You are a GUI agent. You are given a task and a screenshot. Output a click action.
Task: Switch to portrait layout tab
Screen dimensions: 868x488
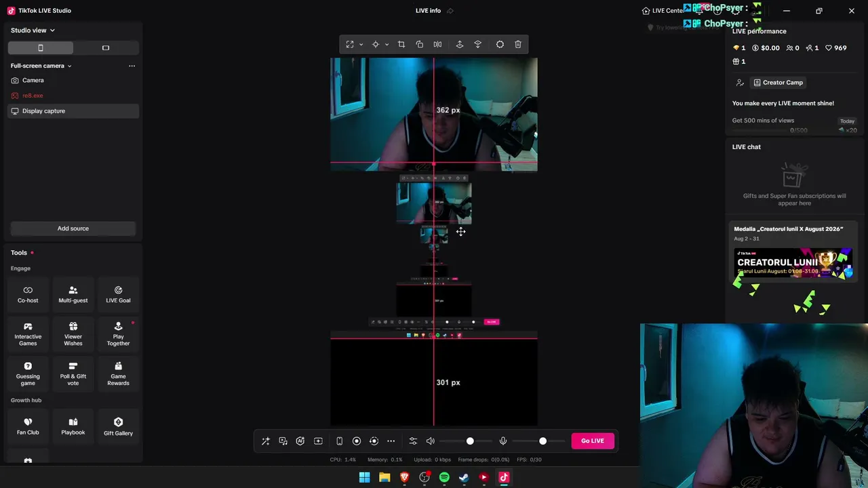pos(41,48)
